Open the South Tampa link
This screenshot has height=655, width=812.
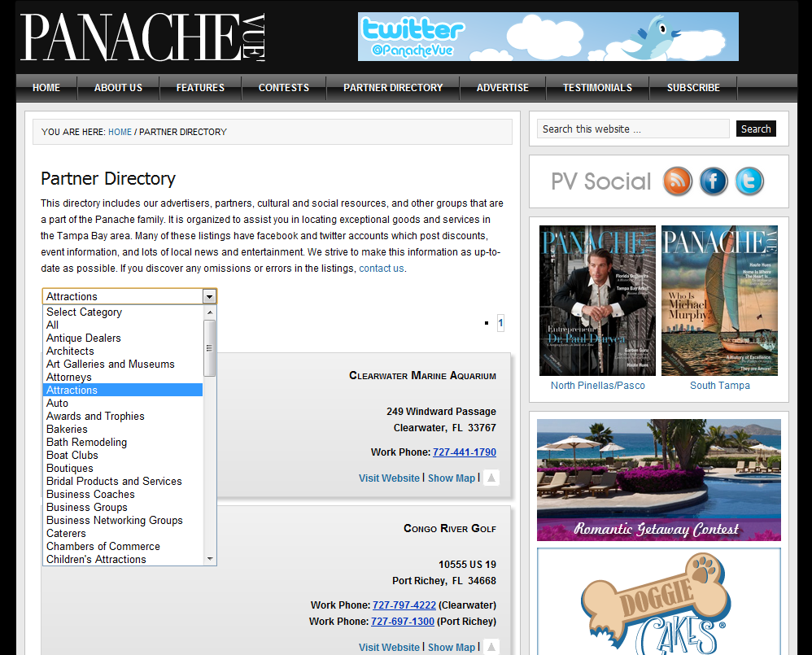pos(720,385)
